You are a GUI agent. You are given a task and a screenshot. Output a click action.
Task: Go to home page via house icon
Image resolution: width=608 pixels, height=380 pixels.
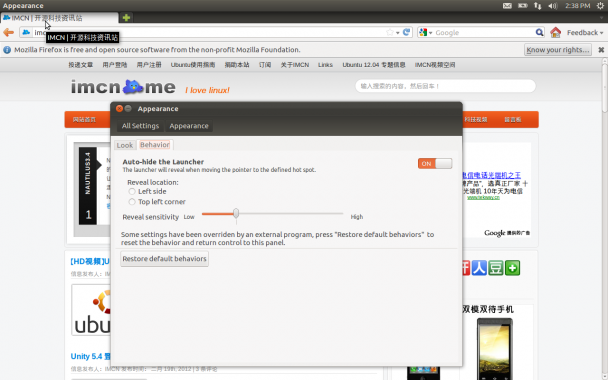point(555,32)
